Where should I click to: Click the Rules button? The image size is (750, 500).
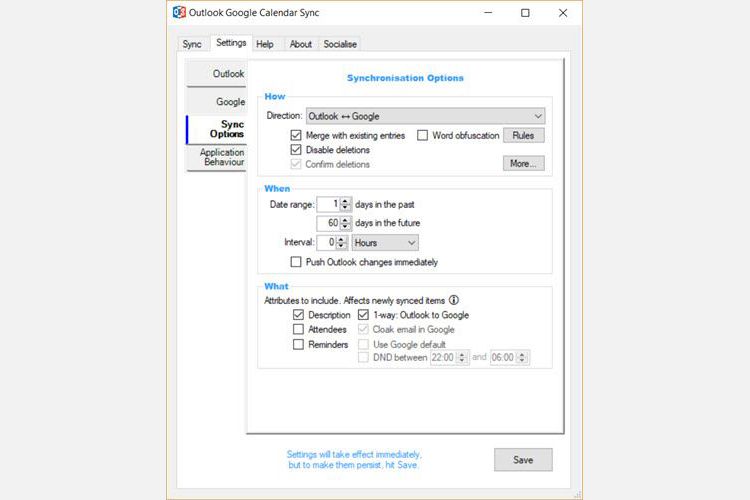coord(523,135)
